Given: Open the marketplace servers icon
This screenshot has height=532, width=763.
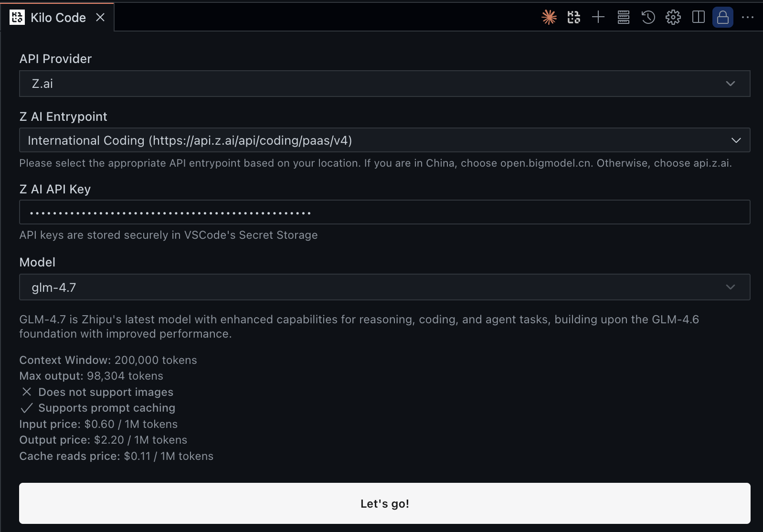Looking at the screenshot, I should (x=624, y=18).
